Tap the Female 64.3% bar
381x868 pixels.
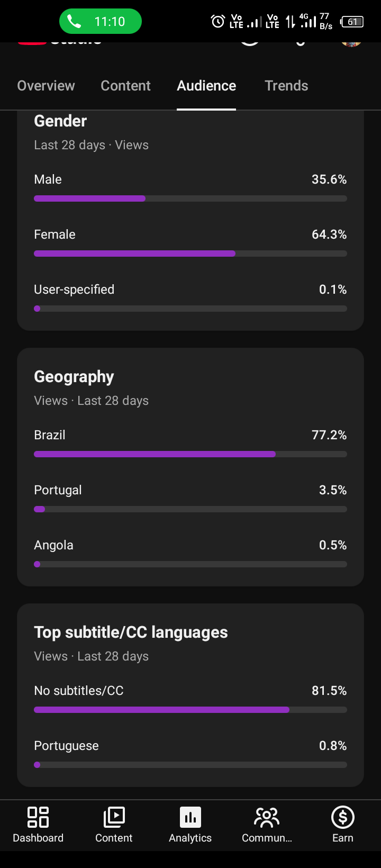pyautogui.click(x=190, y=254)
